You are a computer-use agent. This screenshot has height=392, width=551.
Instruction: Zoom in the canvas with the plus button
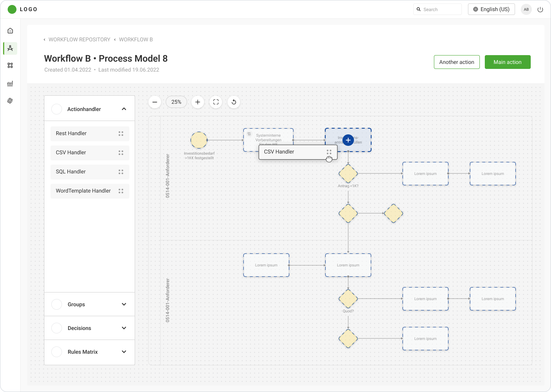197,102
